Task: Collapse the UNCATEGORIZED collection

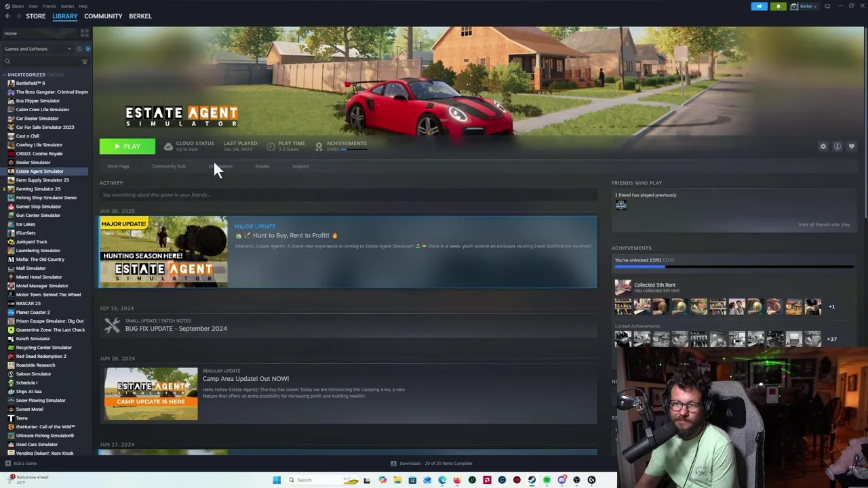Action: (5, 75)
